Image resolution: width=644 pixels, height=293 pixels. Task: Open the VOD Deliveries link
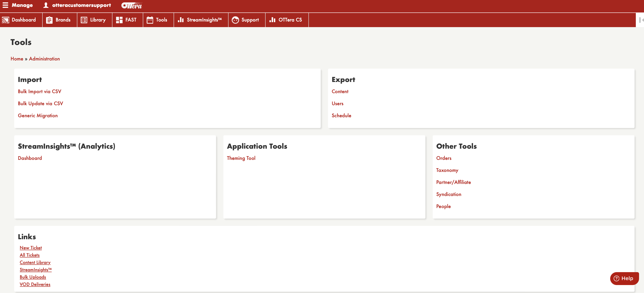[x=35, y=284]
